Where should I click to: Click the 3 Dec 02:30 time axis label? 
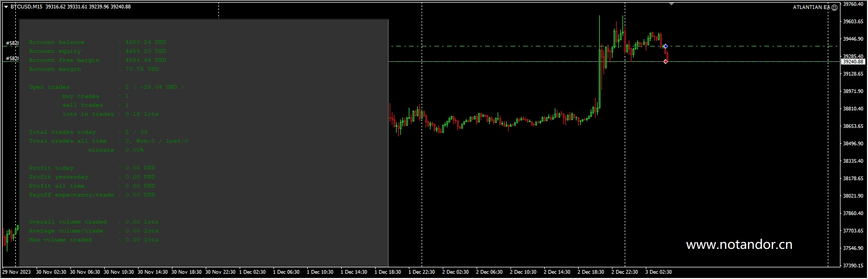coord(659,272)
